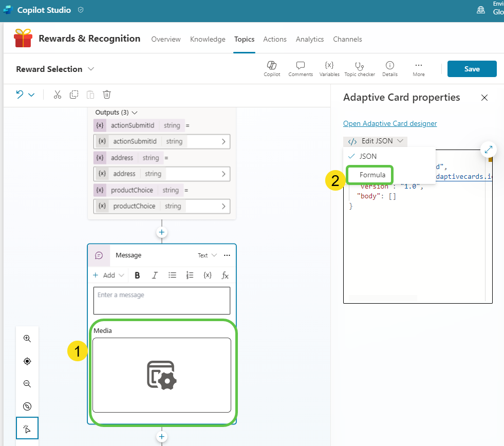This screenshot has width=504, height=446.
Task: Zoom in using the canvas magnifier icon
Action: 27,339
